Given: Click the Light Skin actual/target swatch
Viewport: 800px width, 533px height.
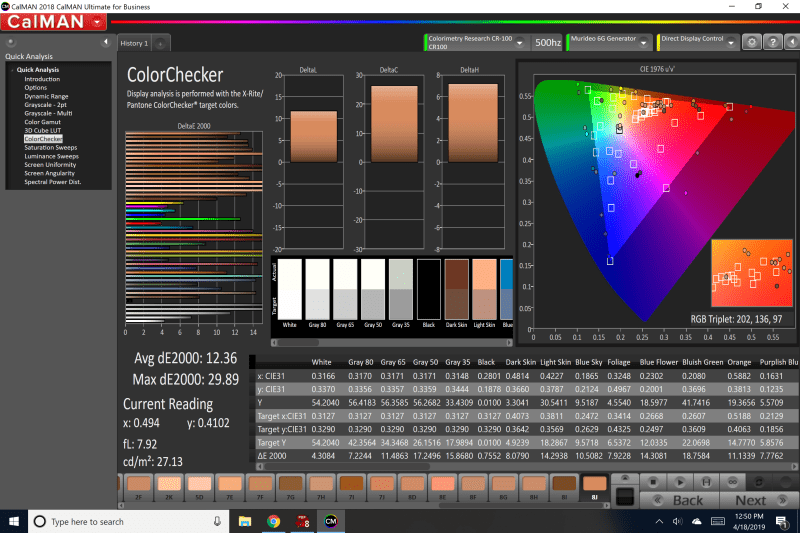Looking at the screenshot, I should click(484, 290).
